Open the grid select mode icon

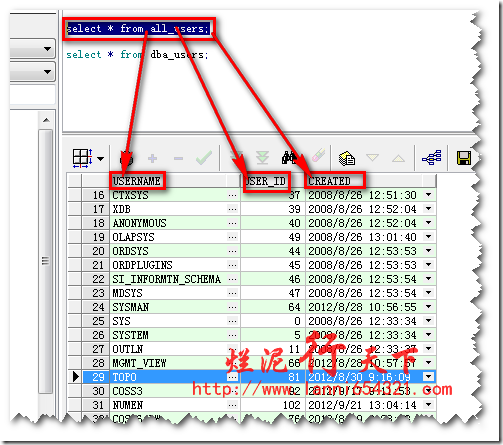pos(82,158)
